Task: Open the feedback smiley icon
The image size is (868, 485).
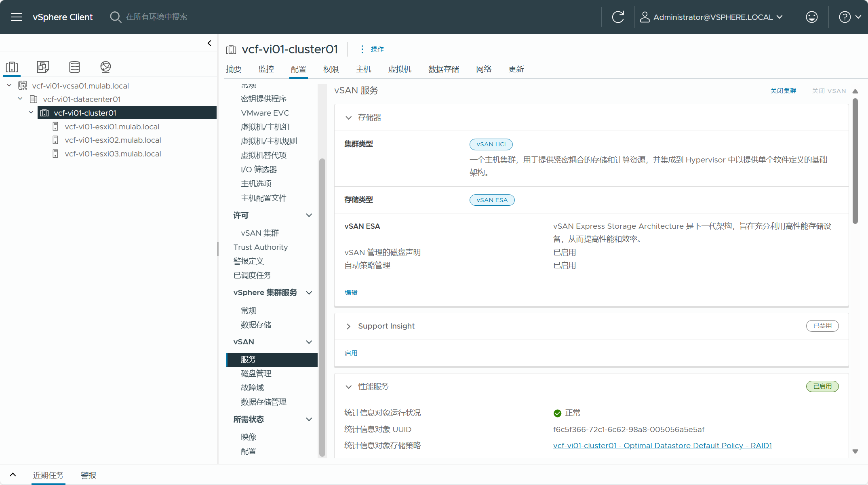Action: coord(811,17)
